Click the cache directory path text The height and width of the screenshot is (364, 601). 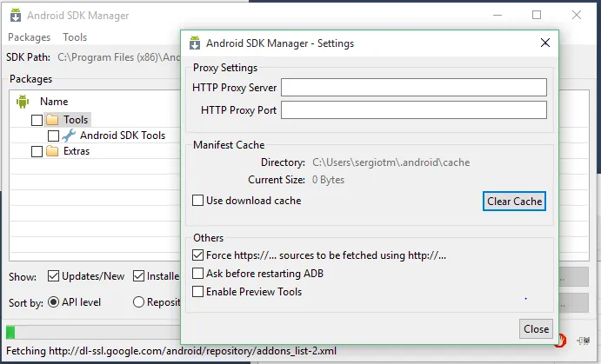pos(391,162)
